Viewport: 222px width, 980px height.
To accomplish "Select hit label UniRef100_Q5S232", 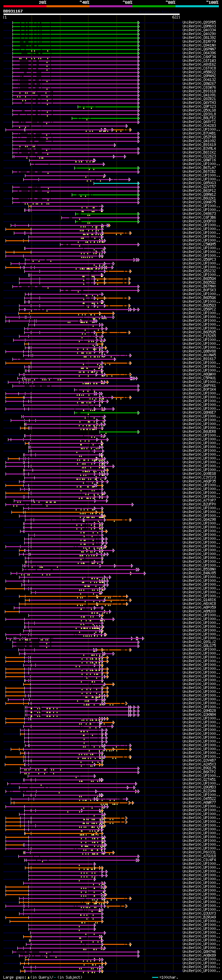I will (x=199, y=271).
